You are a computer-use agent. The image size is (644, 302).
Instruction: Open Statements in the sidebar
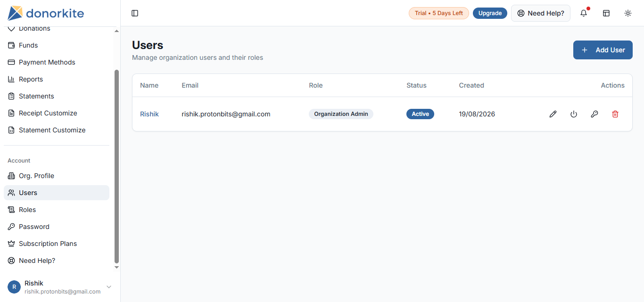57,96
